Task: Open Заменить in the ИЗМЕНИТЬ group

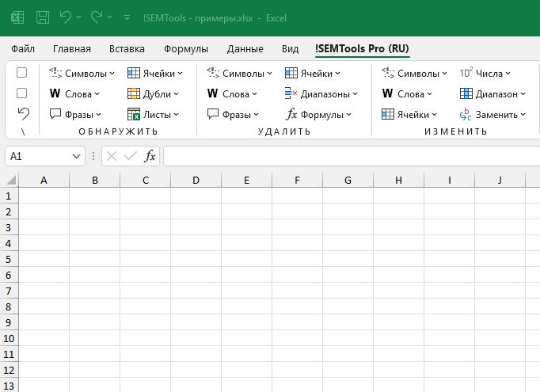Action: [492, 114]
